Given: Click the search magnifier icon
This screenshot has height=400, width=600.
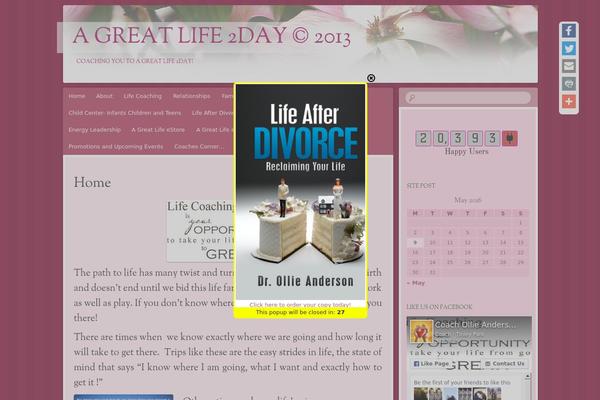Looking at the screenshot, I should (x=412, y=98).
